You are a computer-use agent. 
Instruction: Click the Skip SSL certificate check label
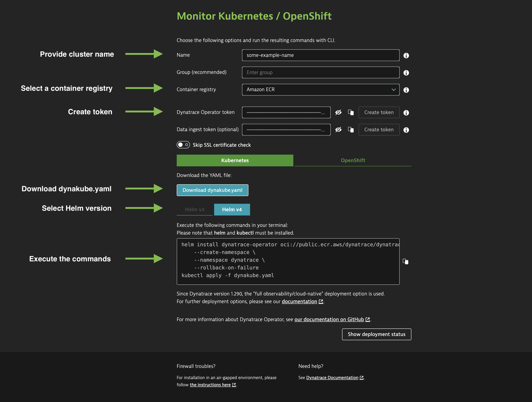tap(222, 145)
